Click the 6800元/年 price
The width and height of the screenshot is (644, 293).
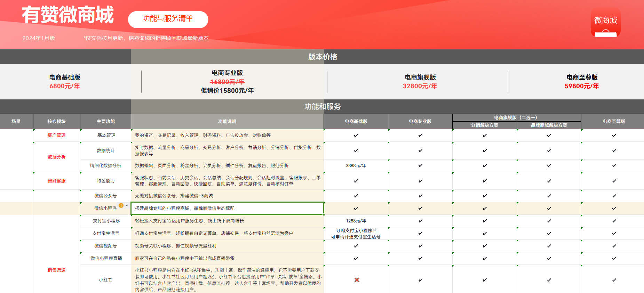[65, 86]
